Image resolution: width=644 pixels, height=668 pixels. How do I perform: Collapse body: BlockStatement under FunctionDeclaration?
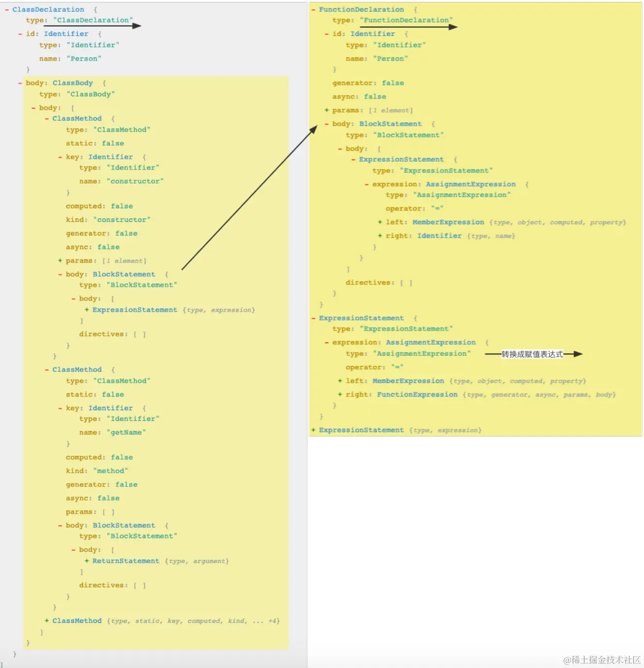click(327, 124)
